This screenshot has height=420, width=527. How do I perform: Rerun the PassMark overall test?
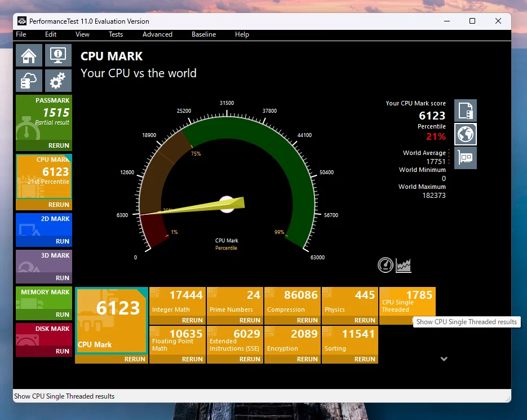point(44,145)
